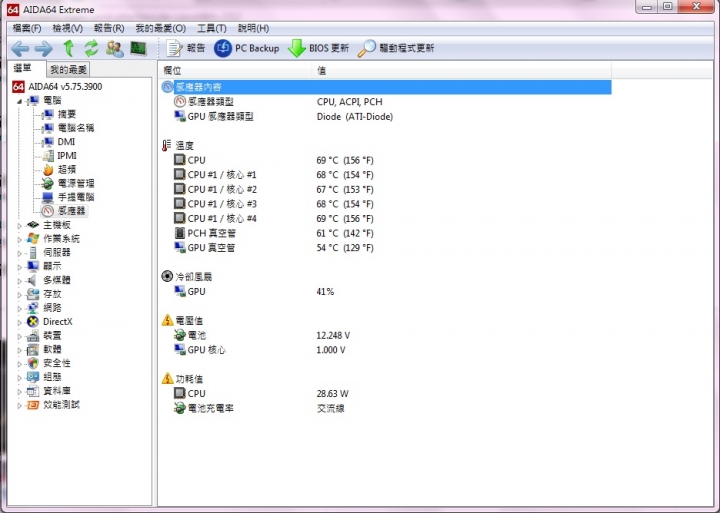720x513 pixels.
Task: Select the 電腦名稱 tree item
Action: [75, 128]
